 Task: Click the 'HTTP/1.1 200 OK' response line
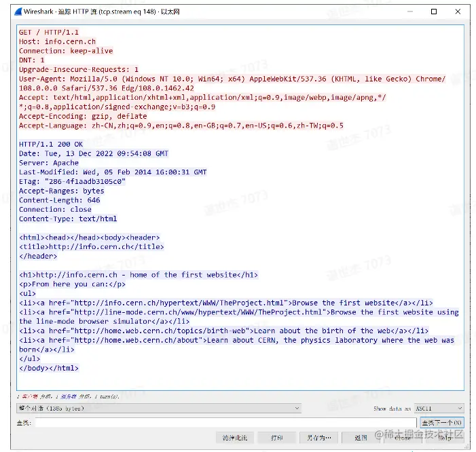(x=51, y=144)
